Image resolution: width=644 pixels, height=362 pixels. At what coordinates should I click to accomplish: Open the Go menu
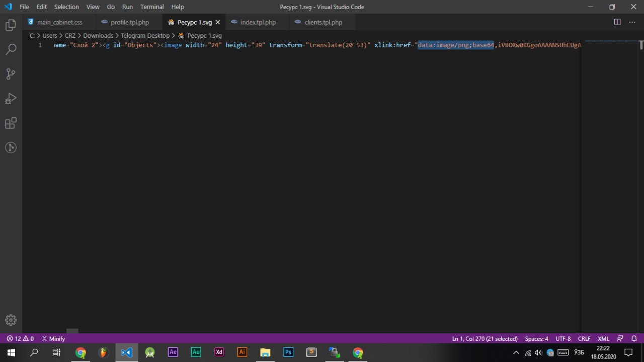point(111,7)
